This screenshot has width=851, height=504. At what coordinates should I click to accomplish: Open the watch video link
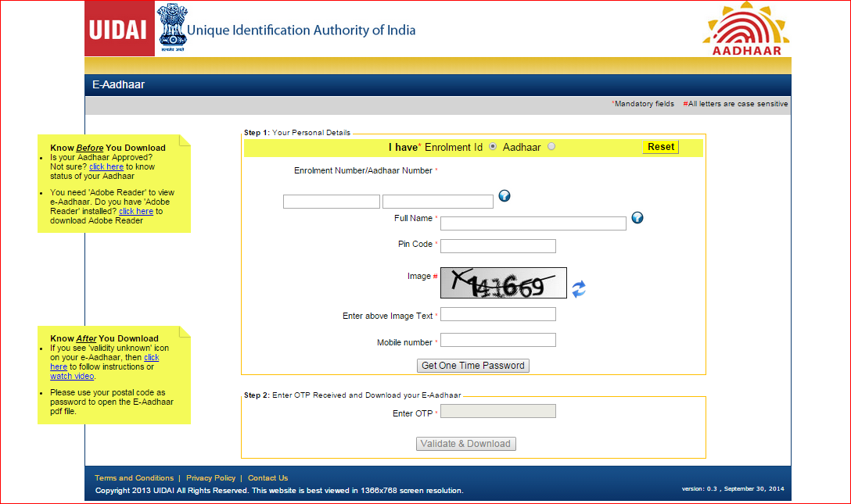click(x=72, y=376)
